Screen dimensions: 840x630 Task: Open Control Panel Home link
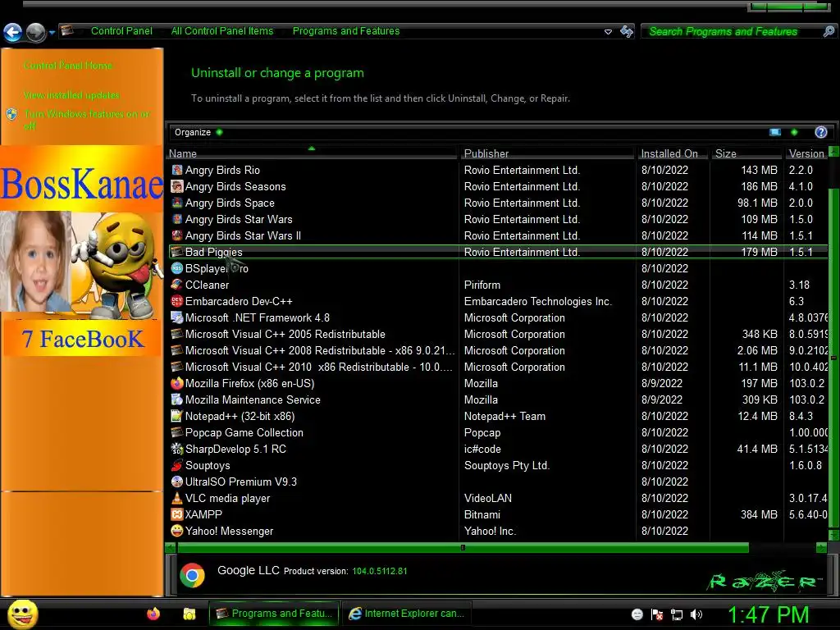[x=68, y=66]
